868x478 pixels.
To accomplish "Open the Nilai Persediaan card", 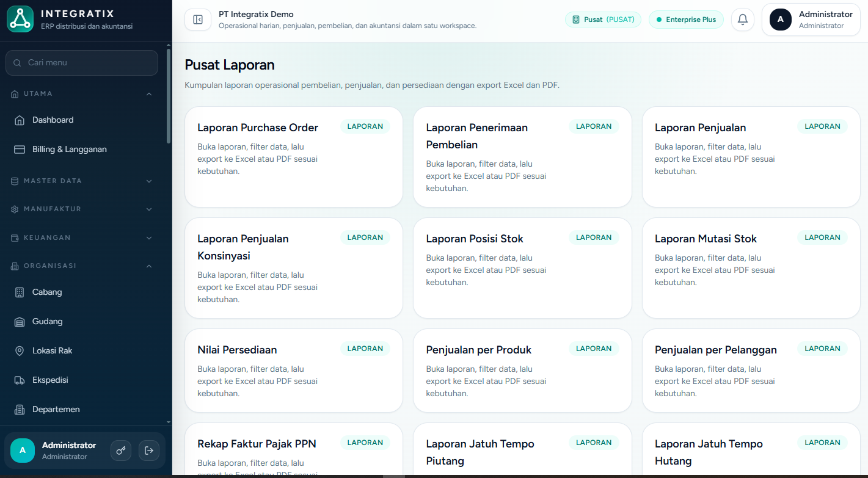I will pos(294,371).
